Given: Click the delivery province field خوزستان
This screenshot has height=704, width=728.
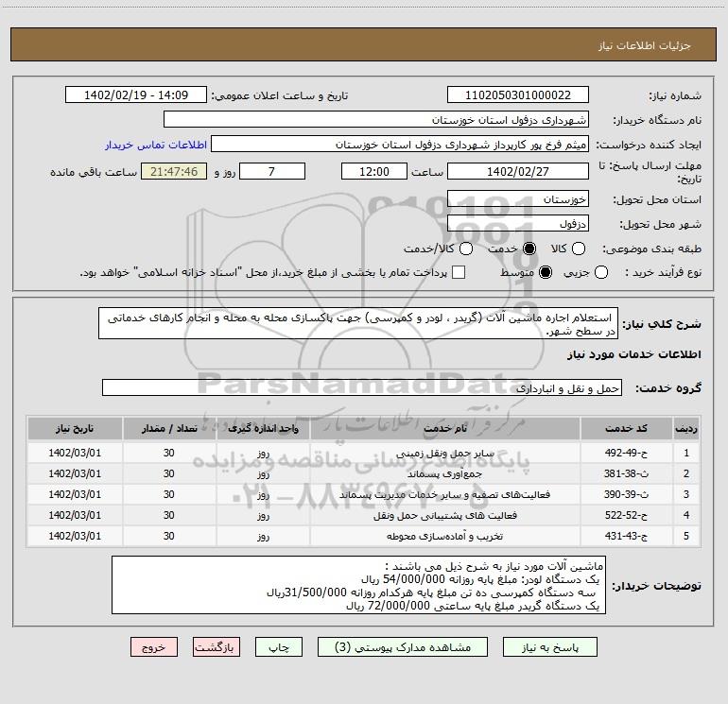Looking at the screenshot, I should pos(518,199).
